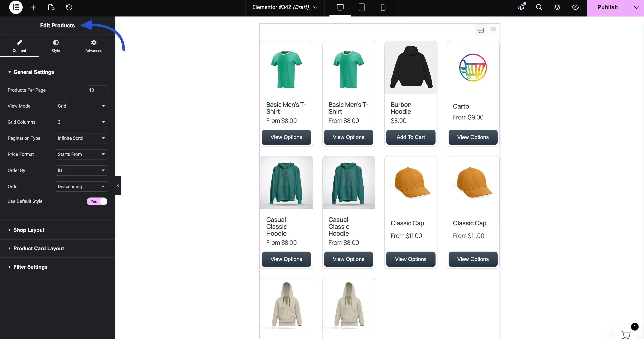Image resolution: width=644 pixels, height=339 pixels.
Task: Disable the Use Default Style toggle
Action: [x=97, y=201]
